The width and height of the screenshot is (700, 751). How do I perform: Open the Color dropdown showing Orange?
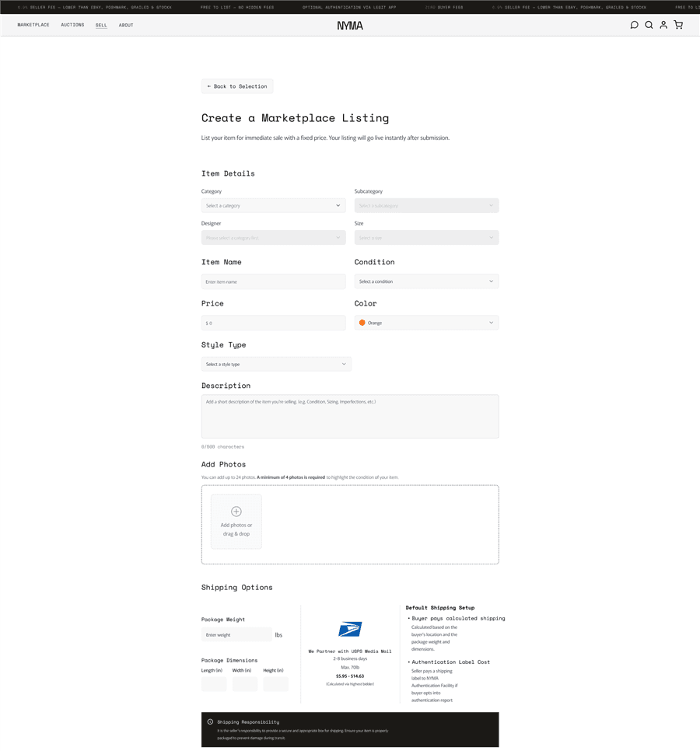pos(426,323)
